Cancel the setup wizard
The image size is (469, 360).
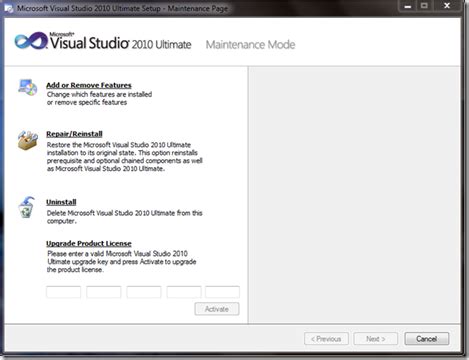pyautogui.click(x=427, y=339)
